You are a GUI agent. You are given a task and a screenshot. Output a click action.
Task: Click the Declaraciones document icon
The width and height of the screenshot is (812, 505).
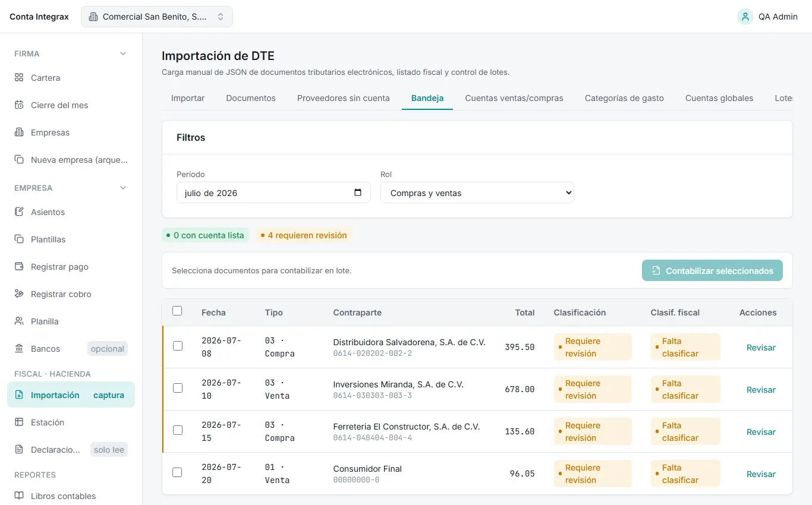click(19, 450)
